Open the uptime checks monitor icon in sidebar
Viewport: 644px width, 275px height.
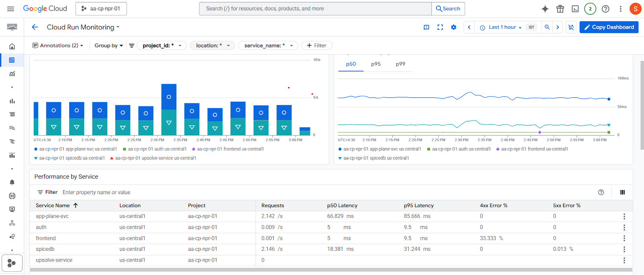tap(12, 209)
